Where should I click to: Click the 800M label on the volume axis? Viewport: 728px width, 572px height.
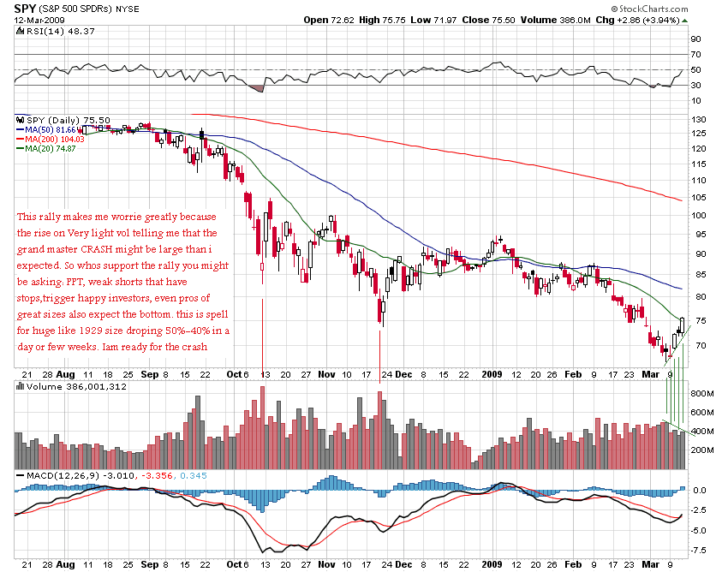(x=702, y=394)
